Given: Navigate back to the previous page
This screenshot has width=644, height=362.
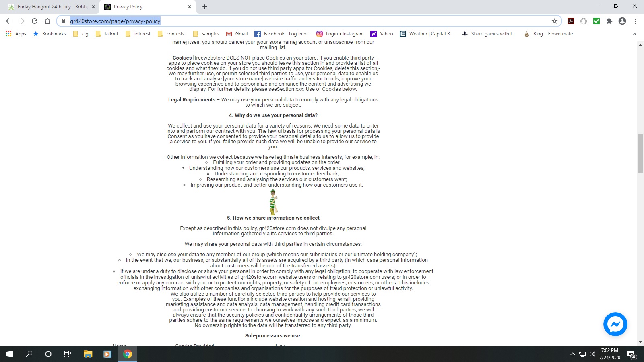Looking at the screenshot, I should point(9,21).
